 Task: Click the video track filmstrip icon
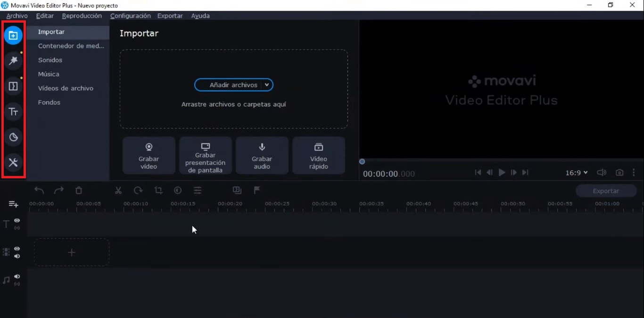6,252
